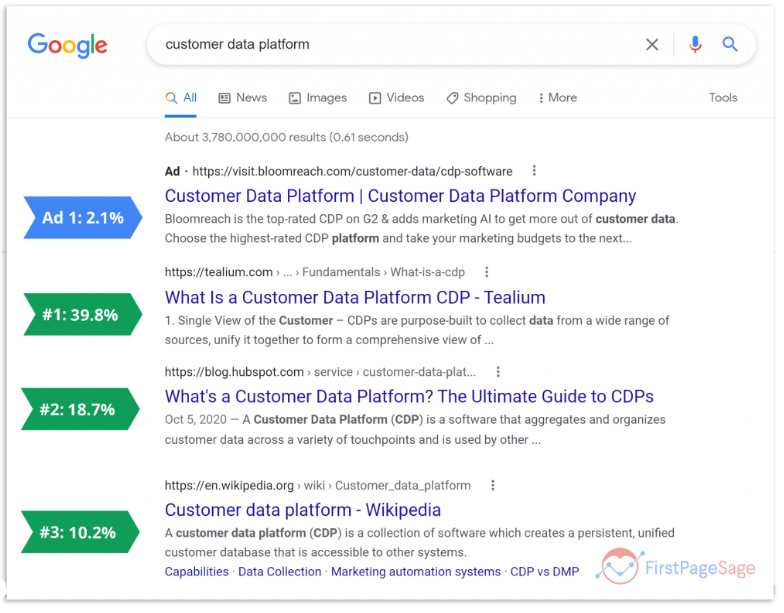Click the blue magnifier search button
The image size is (784, 613).
click(x=730, y=44)
